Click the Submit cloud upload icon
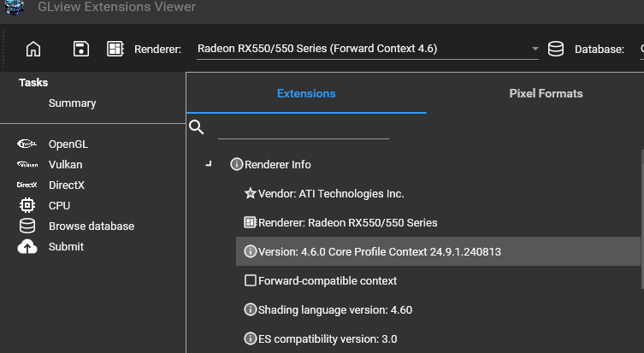The image size is (644, 353). coord(27,247)
